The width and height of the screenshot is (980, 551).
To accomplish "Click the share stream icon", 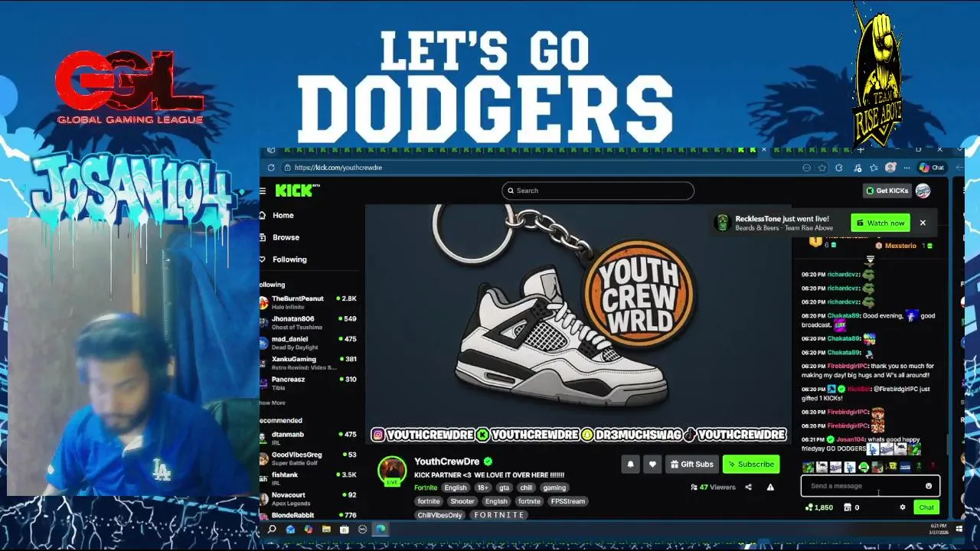I will (x=748, y=487).
